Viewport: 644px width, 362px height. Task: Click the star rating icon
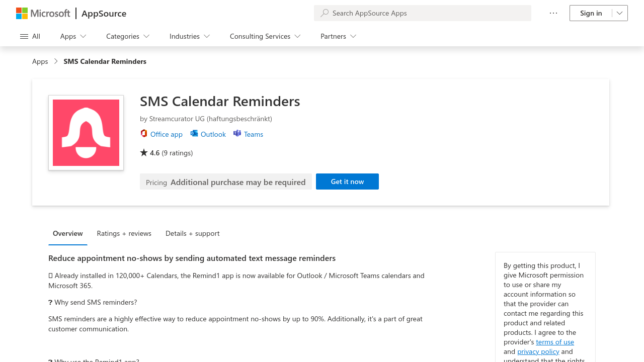tap(144, 152)
